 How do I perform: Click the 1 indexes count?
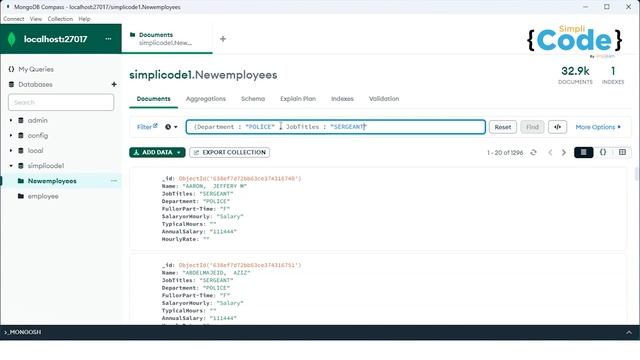[613, 71]
